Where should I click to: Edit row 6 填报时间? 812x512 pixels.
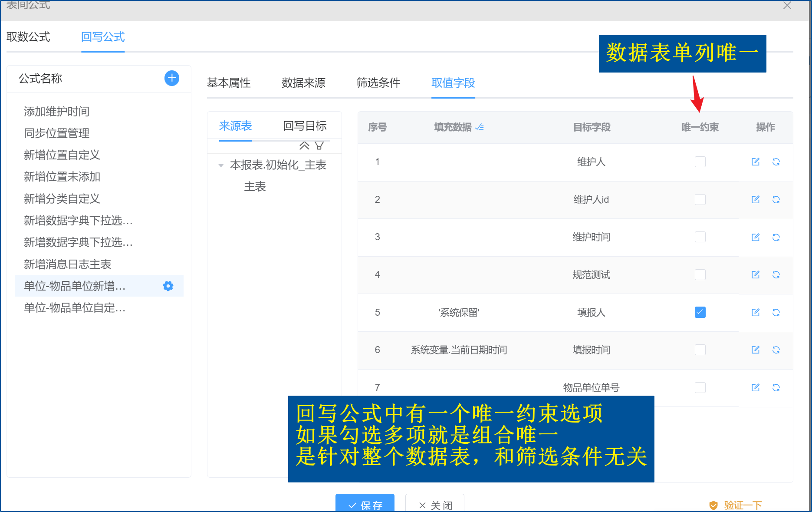[756, 350]
